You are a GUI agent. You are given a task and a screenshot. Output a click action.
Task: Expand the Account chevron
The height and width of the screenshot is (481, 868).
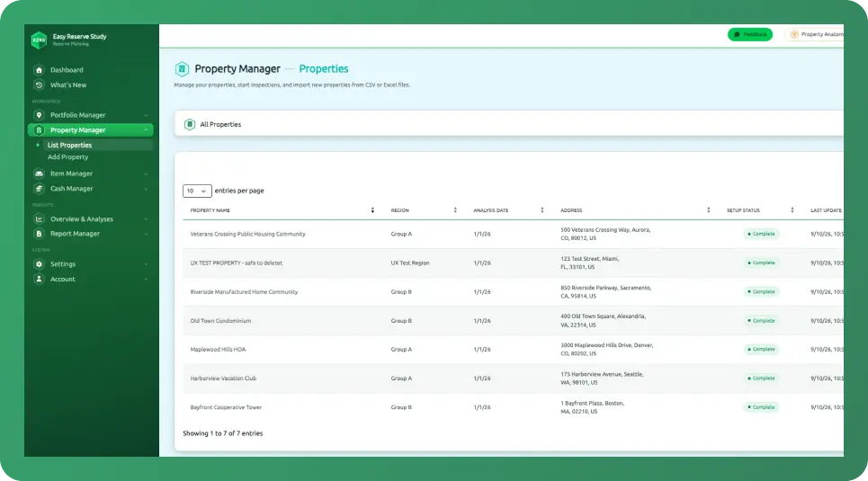146,280
